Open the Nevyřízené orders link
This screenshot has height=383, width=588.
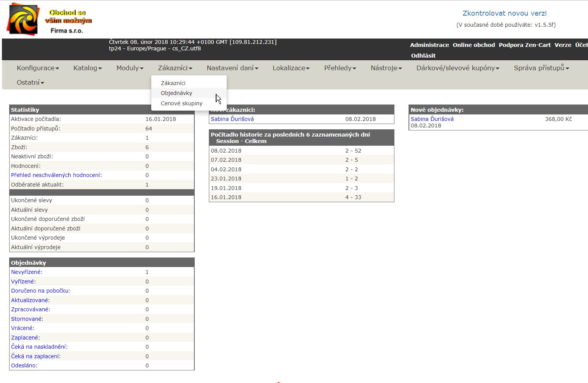pyautogui.click(x=26, y=272)
